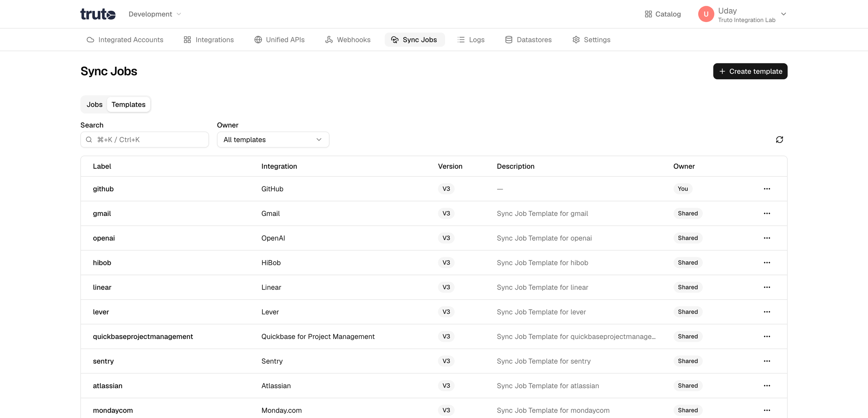Click V3 version badge in linear row

coord(446,287)
